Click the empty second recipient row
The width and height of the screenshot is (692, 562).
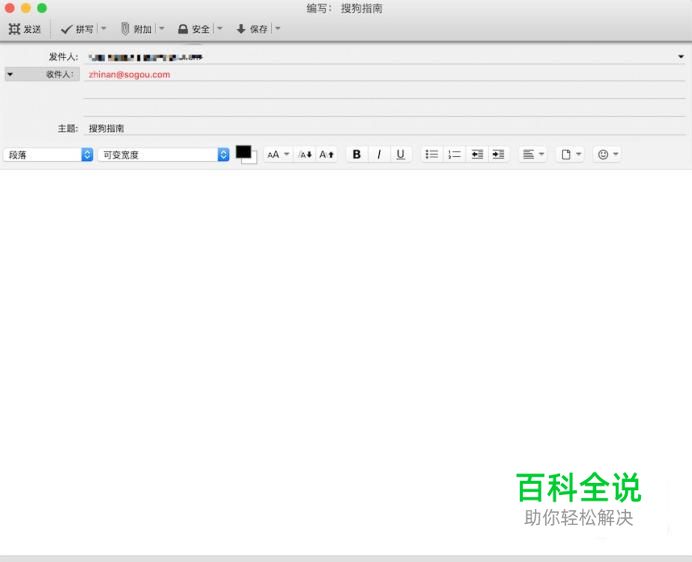pyautogui.click(x=384, y=91)
